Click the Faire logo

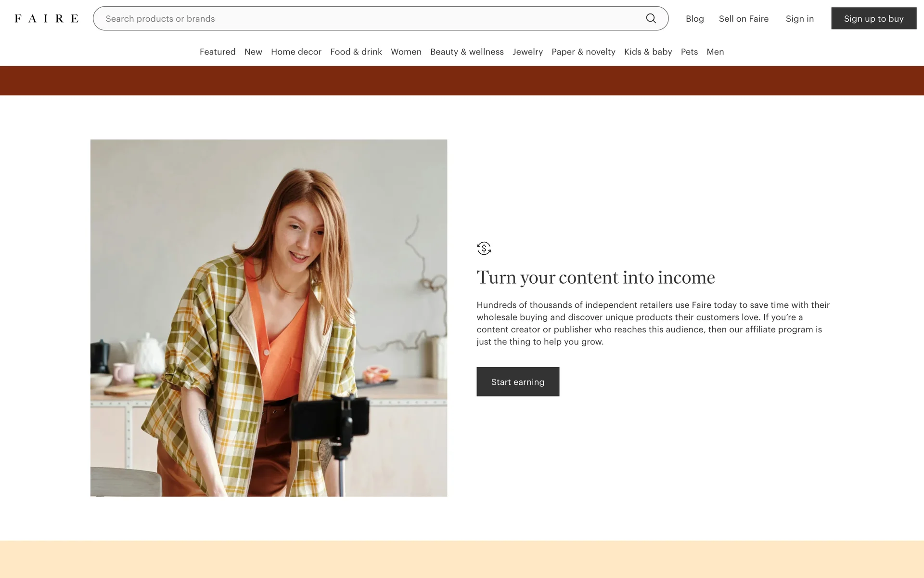[46, 18]
